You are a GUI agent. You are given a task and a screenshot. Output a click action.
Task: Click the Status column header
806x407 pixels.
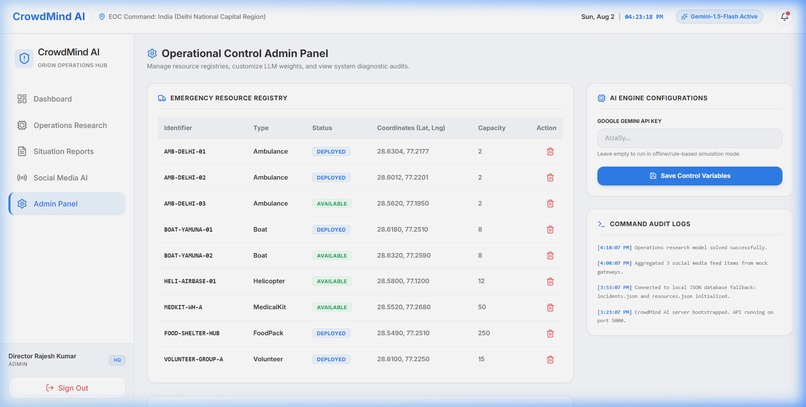tap(322, 128)
